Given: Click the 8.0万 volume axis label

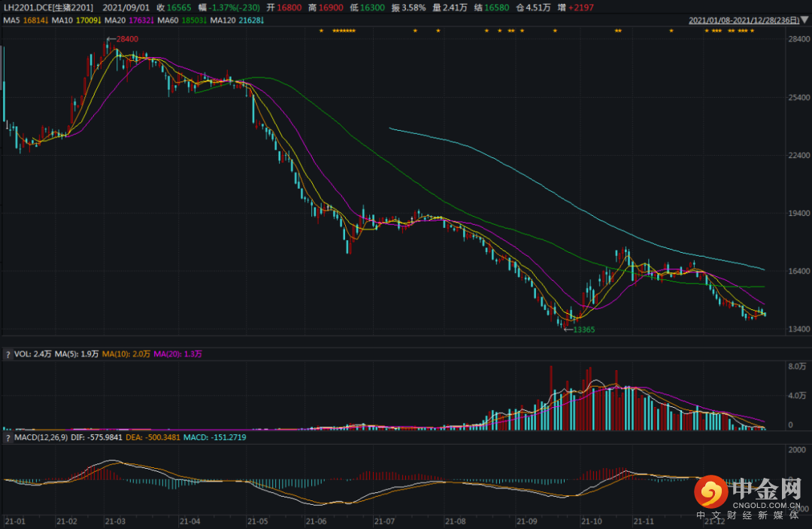Looking at the screenshot, I should tap(797, 366).
